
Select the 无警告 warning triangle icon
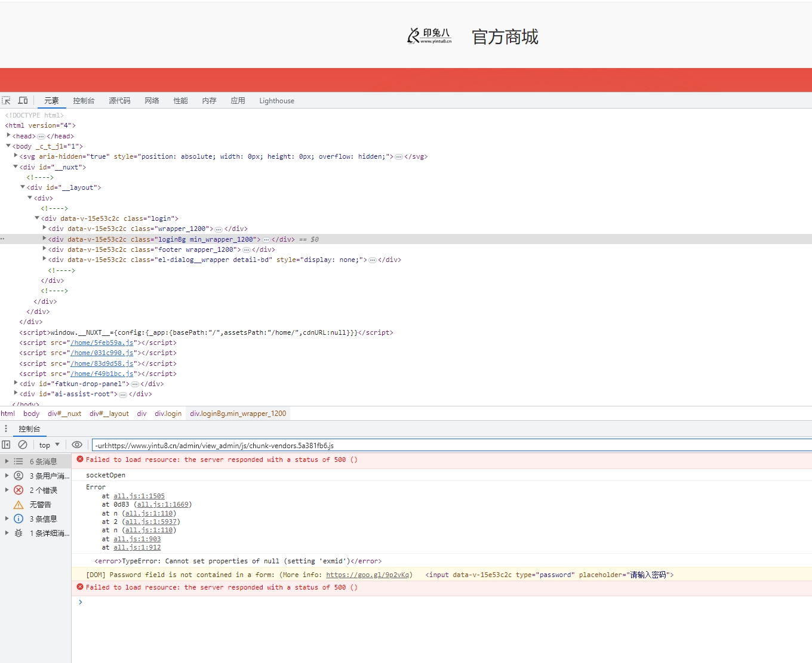click(x=19, y=504)
